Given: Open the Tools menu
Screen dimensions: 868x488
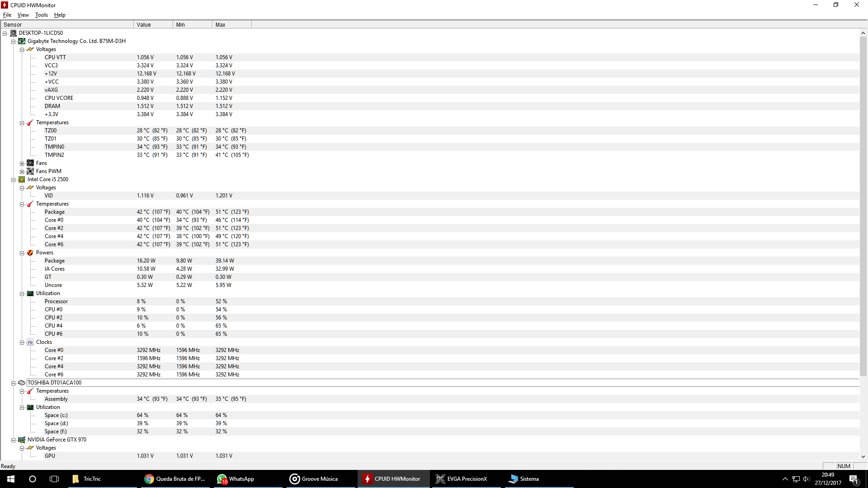Looking at the screenshot, I should [x=42, y=15].
